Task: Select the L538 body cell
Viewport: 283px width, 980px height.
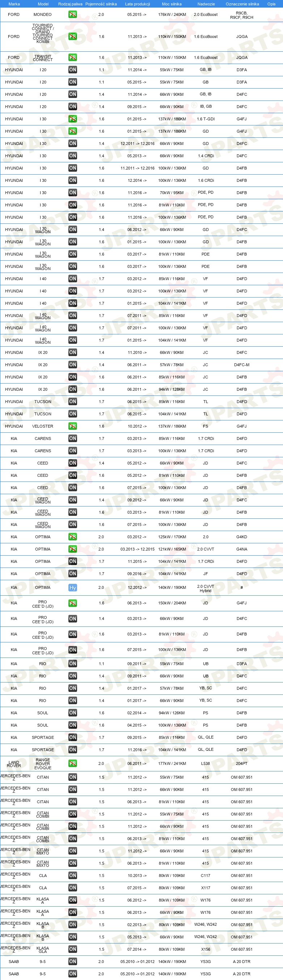Action: [205, 763]
